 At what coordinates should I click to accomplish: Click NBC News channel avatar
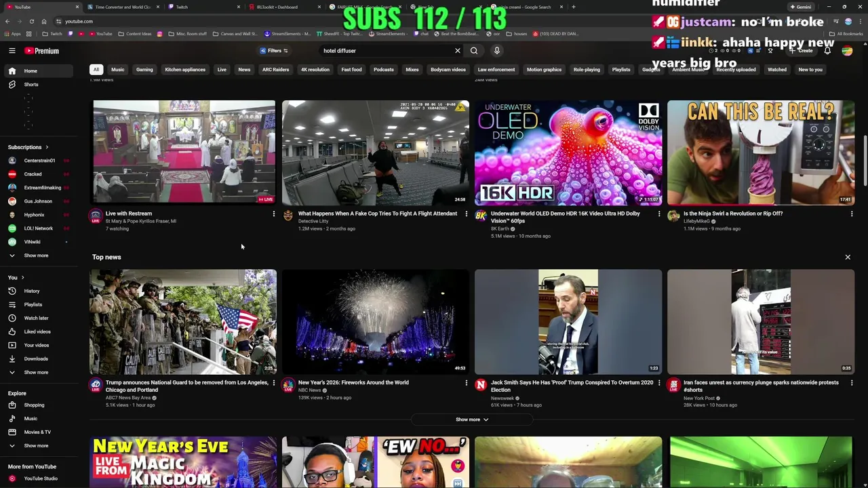[288, 385]
